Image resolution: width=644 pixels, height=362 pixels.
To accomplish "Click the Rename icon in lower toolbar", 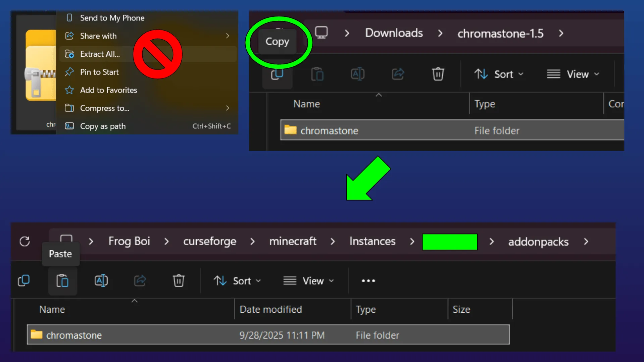I will [101, 281].
